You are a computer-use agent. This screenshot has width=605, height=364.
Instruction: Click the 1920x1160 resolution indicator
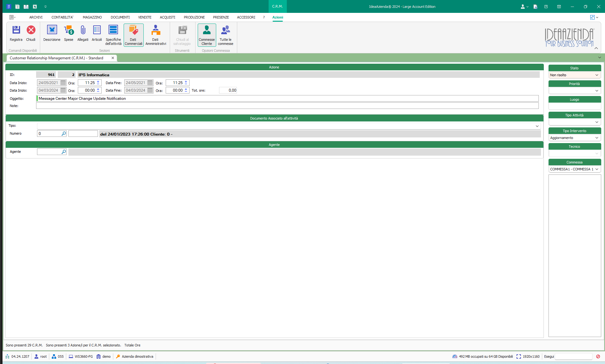528,356
